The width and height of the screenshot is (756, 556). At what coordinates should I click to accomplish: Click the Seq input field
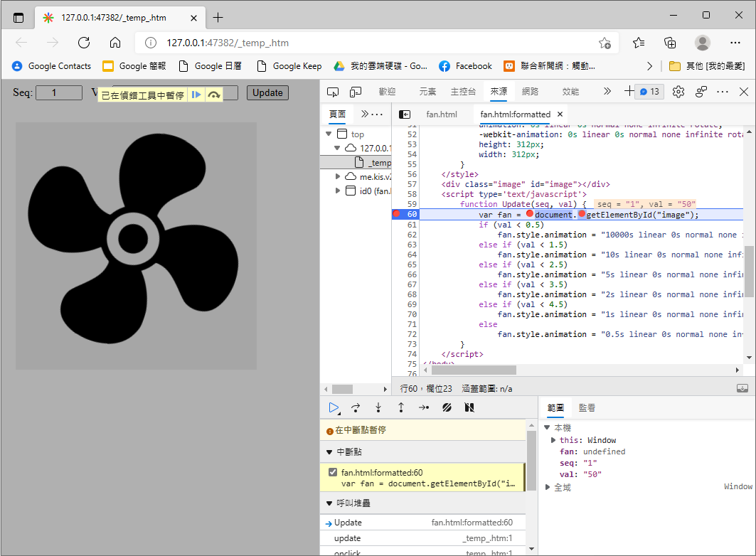coord(58,92)
